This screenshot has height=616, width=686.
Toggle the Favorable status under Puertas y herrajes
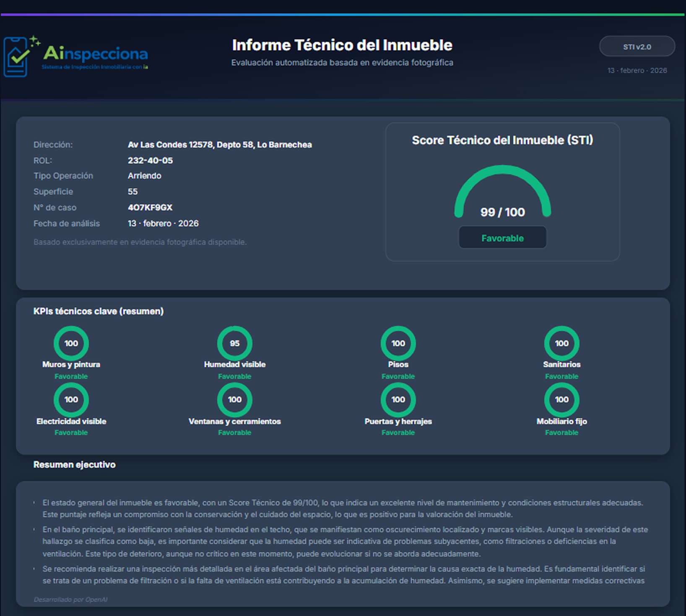coord(398,432)
